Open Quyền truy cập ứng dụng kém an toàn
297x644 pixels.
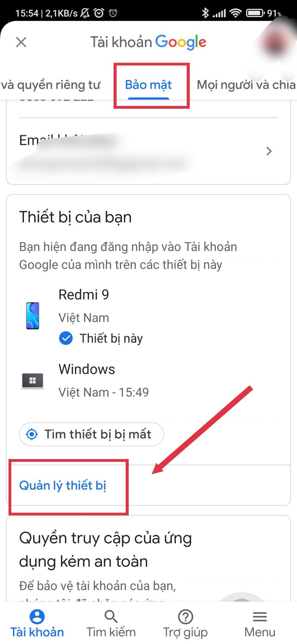106,550
